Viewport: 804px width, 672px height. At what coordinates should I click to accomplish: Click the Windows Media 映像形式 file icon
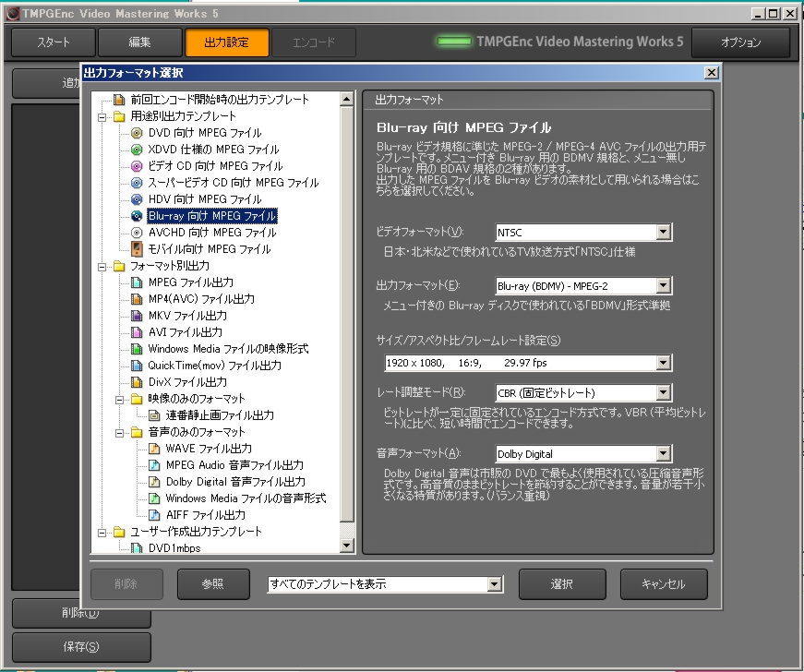coord(137,349)
